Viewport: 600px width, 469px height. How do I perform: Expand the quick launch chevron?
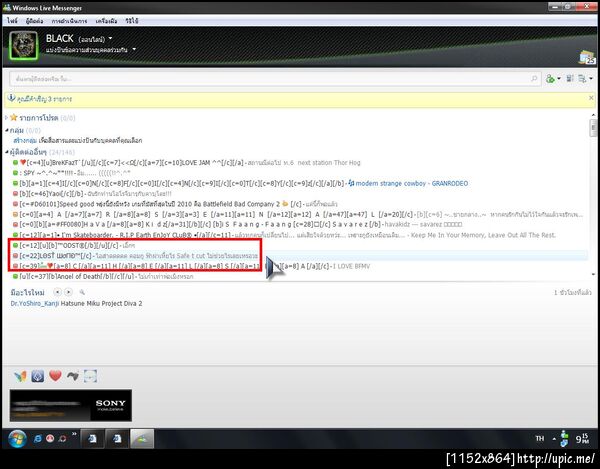point(74,434)
